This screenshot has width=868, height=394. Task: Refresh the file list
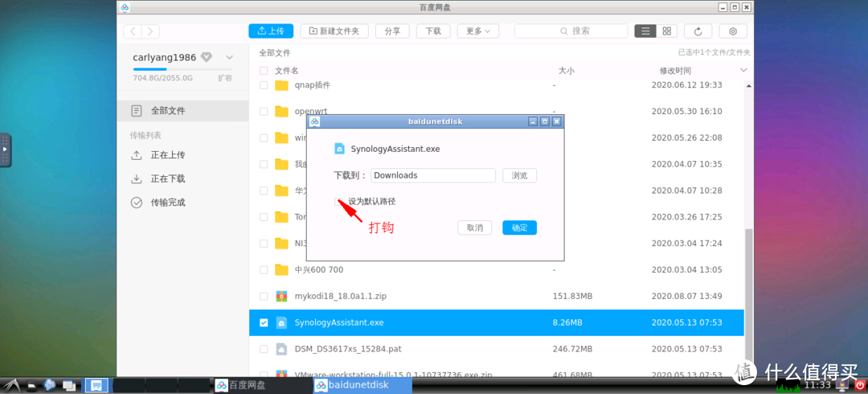pyautogui.click(x=698, y=31)
